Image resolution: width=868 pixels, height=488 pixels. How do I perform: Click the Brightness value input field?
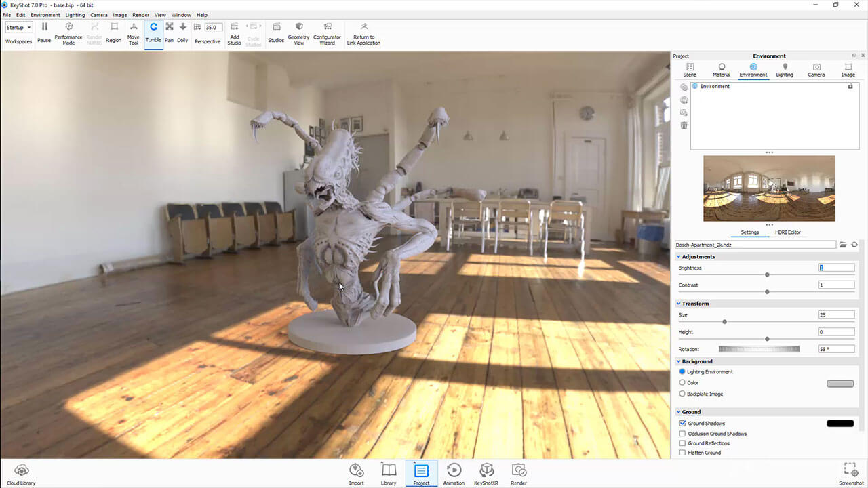(x=836, y=268)
